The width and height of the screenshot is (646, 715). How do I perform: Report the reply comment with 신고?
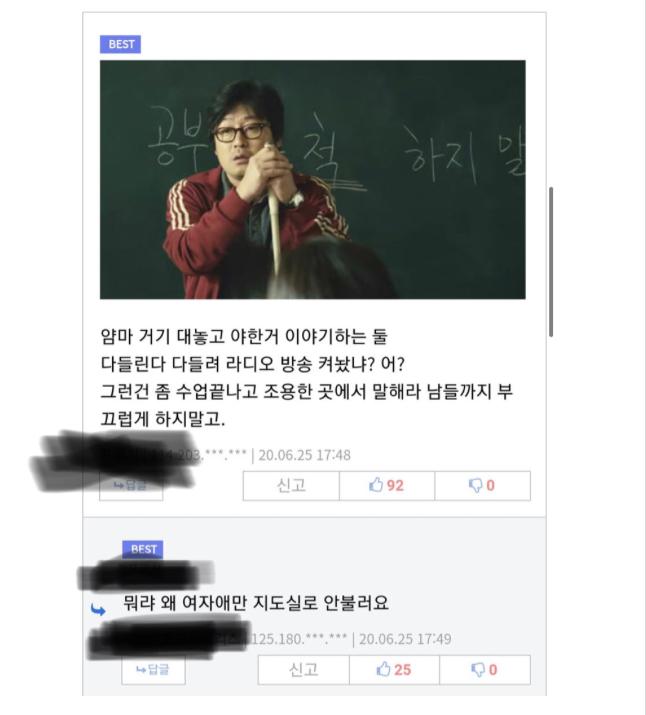click(x=304, y=670)
